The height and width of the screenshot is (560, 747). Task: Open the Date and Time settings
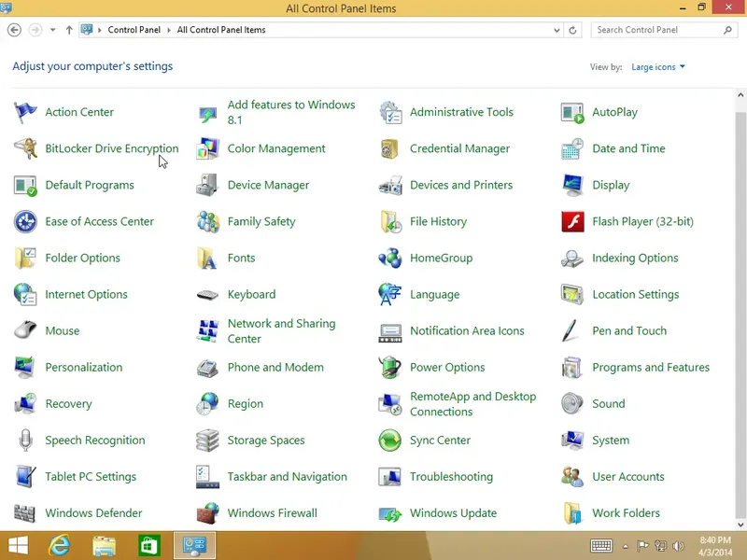(x=627, y=148)
